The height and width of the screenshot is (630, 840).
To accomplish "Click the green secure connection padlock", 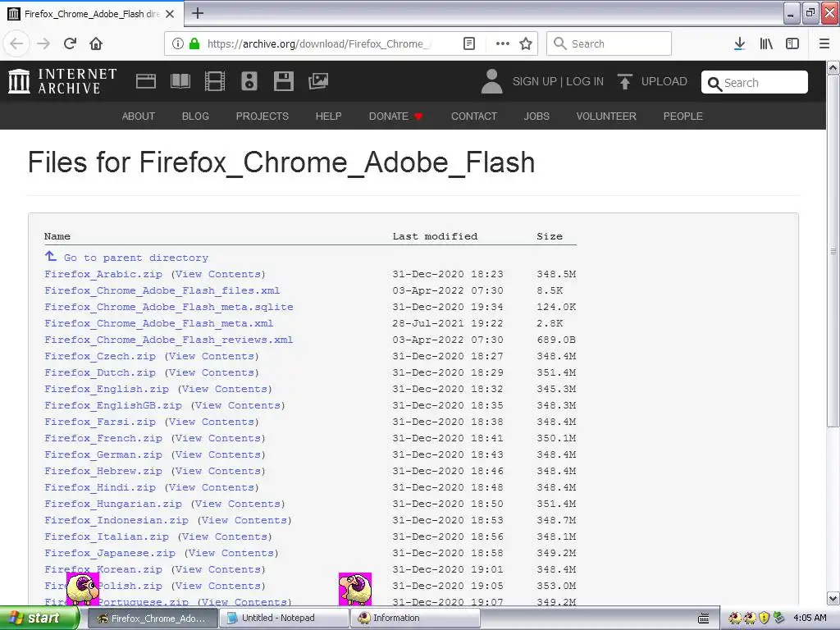I will click(x=194, y=43).
